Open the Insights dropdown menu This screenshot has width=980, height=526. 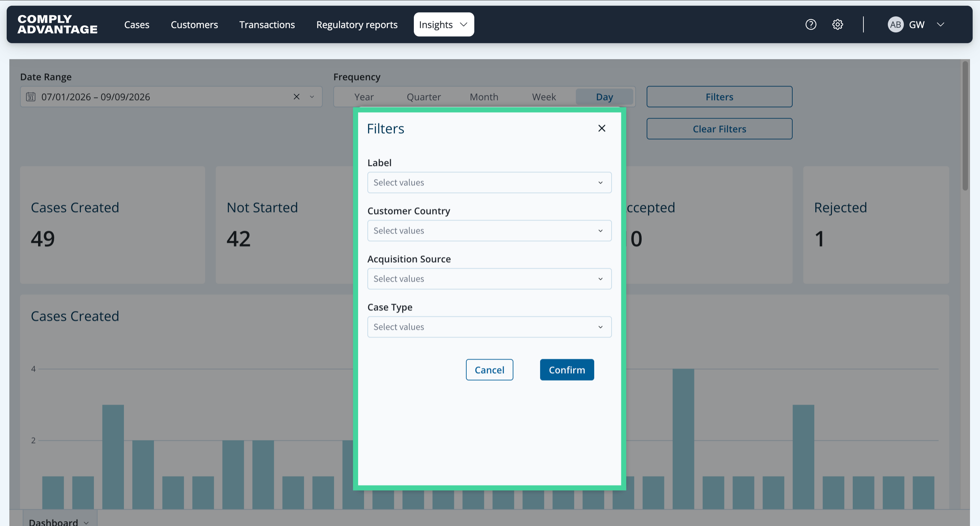444,24
